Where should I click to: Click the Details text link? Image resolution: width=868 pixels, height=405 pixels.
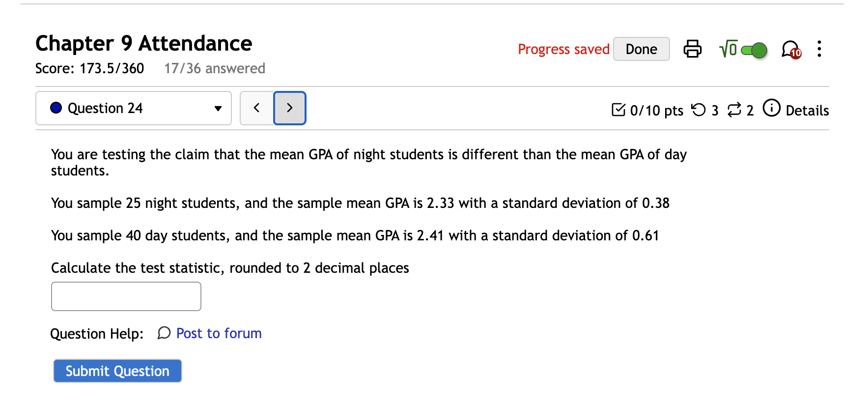click(x=807, y=111)
